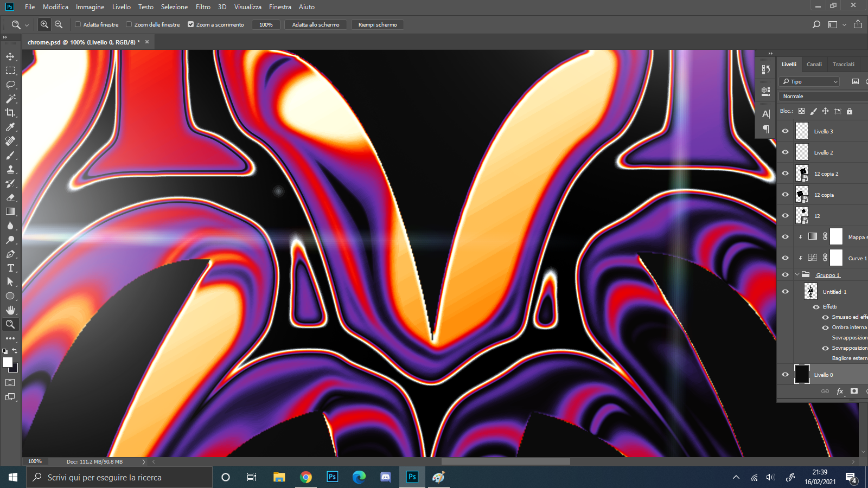This screenshot has height=488, width=868.
Task: Select the Clone Stamp tool
Action: point(11,170)
